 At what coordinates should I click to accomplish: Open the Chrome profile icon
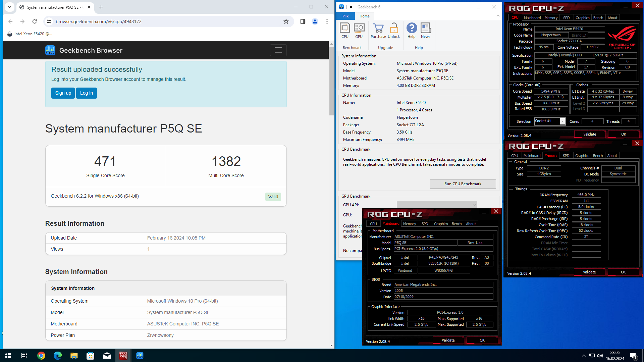315,21
